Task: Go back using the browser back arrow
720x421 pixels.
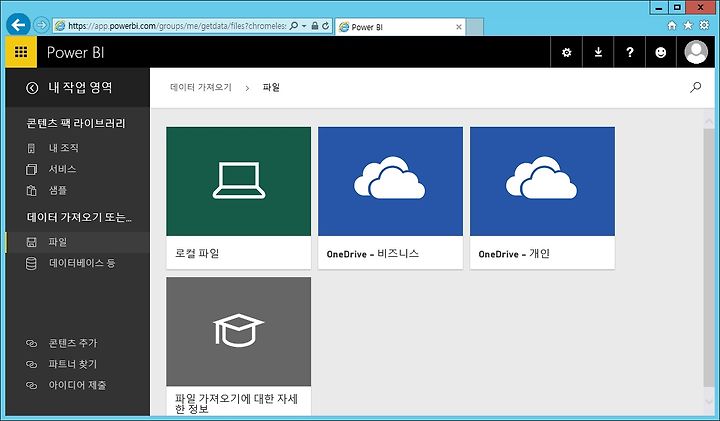Action: point(18,24)
